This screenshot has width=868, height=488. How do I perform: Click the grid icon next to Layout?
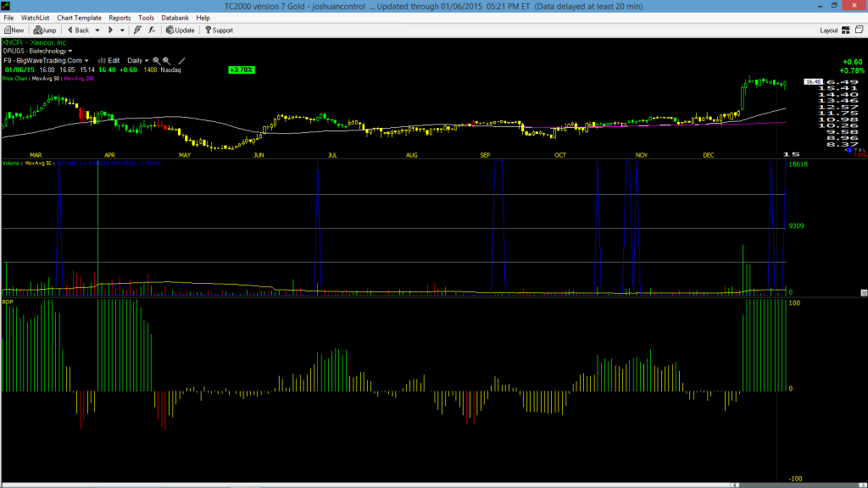click(x=846, y=30)
